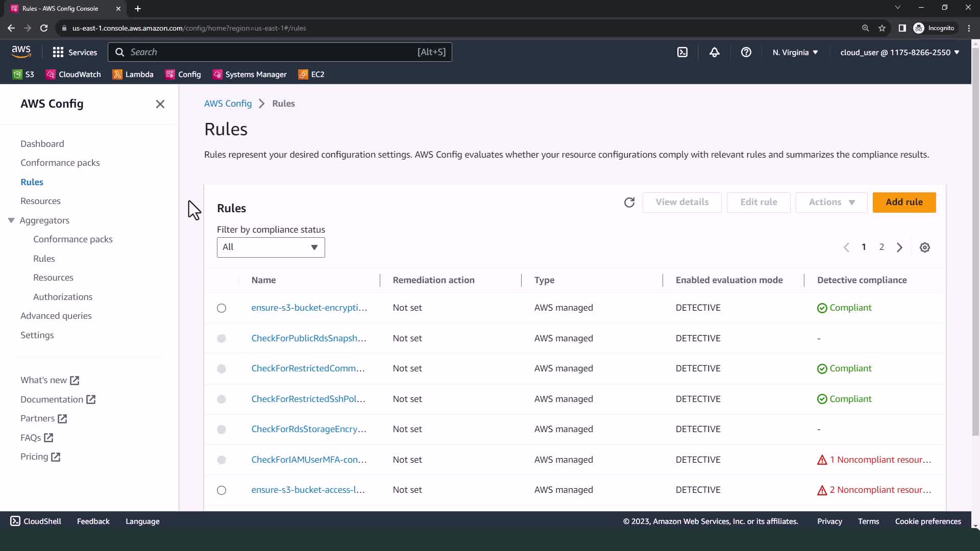The width and height of the screenshot is (980, 551).
Task: Open the help question mark icon
Action: pos(746,52)
